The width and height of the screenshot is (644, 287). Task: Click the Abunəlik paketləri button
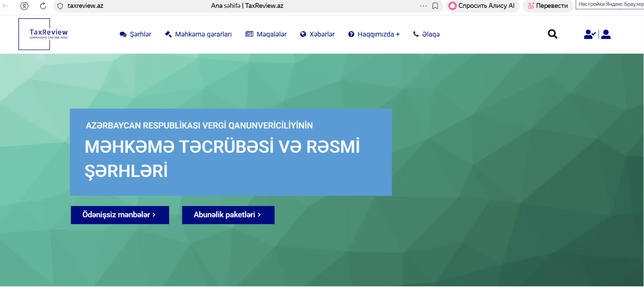tap(228, 215)
